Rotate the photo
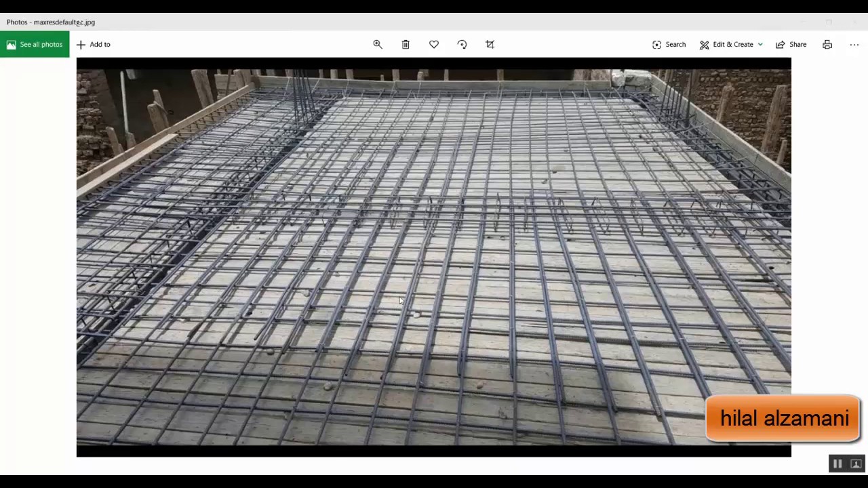Viewport: 868px width, 488px height. [x=462, y=44]
